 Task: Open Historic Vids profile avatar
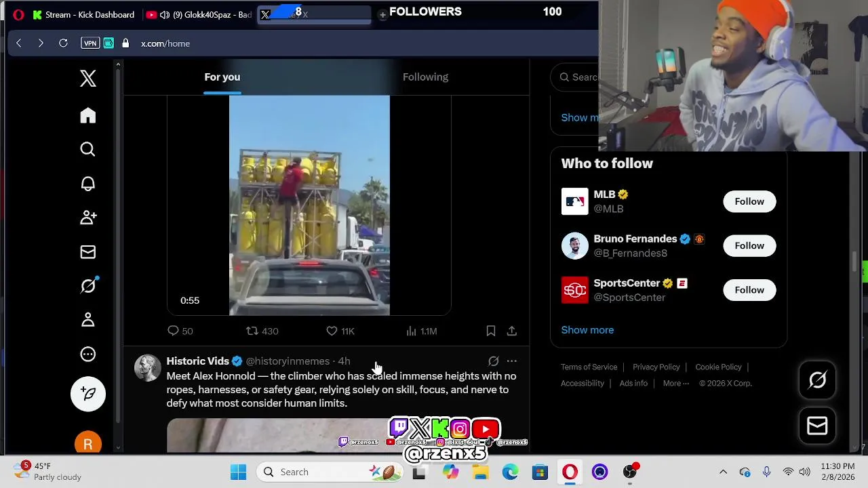(x=147, y=367)
